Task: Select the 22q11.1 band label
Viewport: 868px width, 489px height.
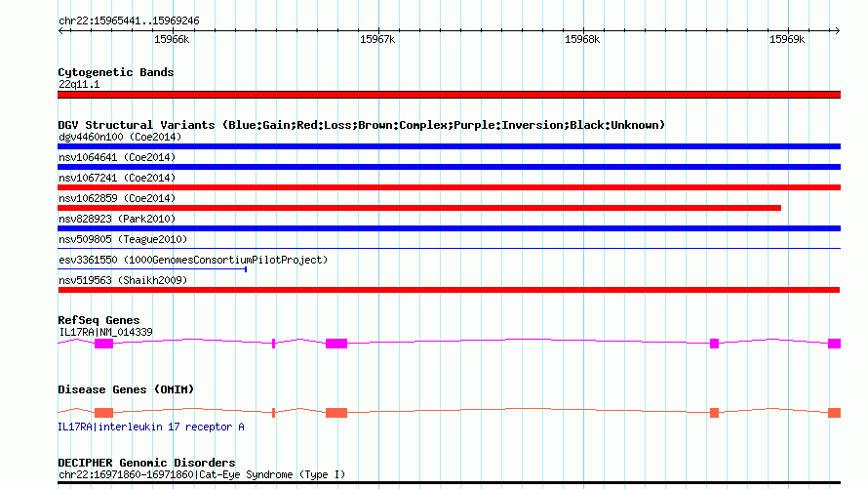Action: click(x=79, y=84)
